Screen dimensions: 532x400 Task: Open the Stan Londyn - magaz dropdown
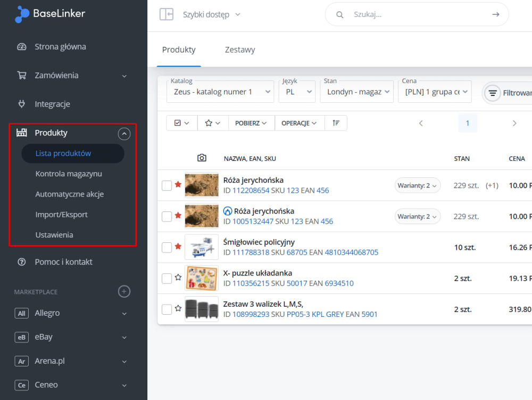pos(356,92)
